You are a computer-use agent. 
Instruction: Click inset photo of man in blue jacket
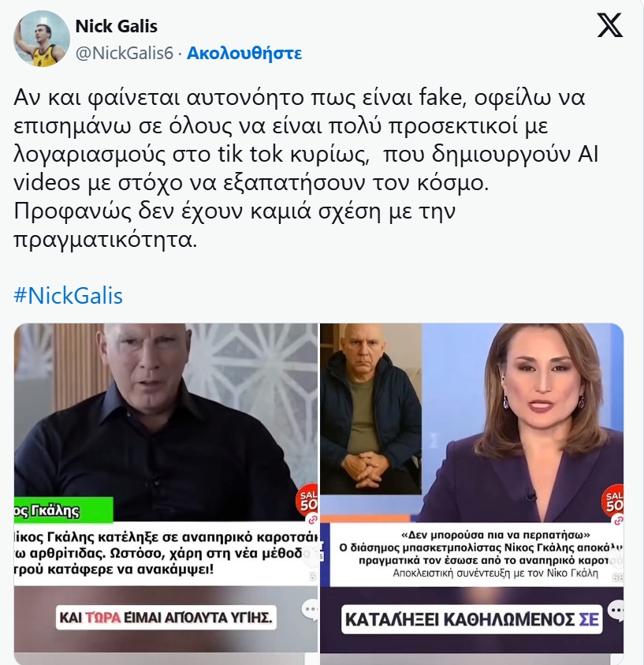[x=371, y=409]
